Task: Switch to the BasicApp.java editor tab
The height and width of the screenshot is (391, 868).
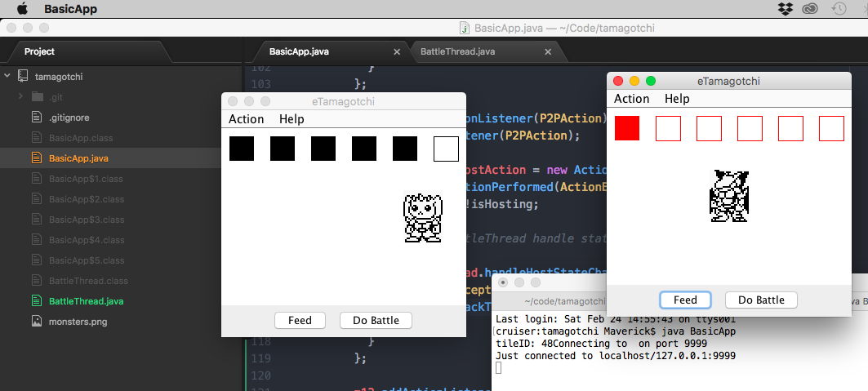Action: tap(299, 51)
